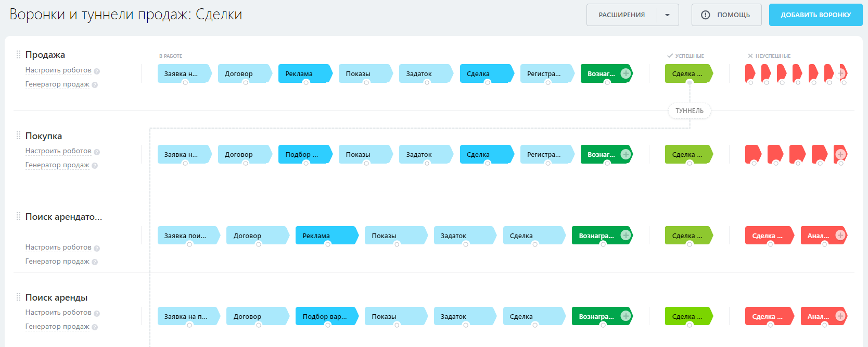The image size is (868, 347).
Task: Select red failed Сделка ... in Поиск аренды
Action: pyautogui.click(x=770, y=316)
